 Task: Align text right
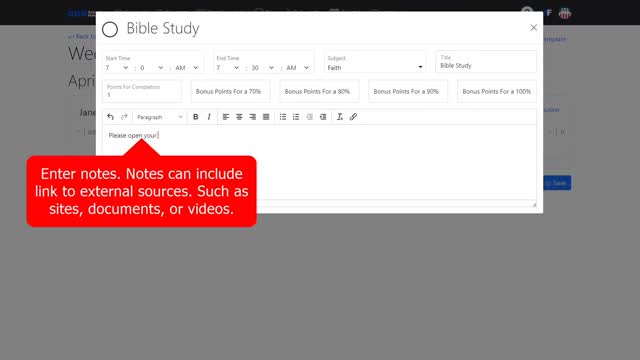pos(253,117)
